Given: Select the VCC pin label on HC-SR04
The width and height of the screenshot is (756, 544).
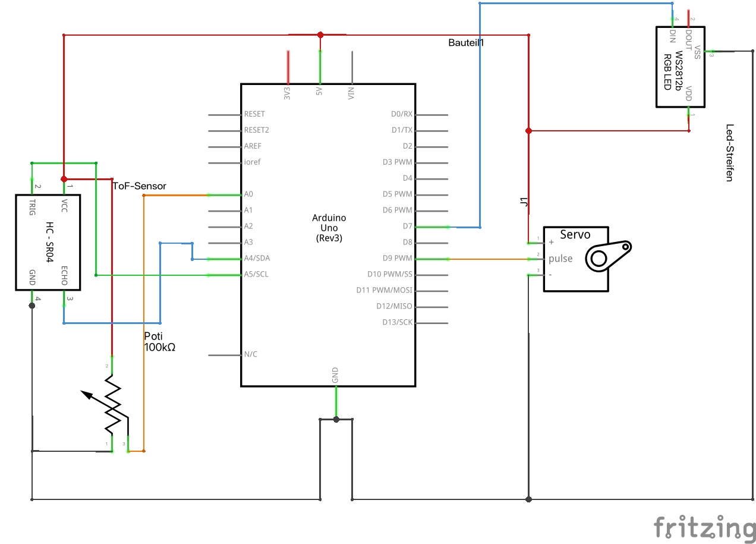Looking at the screenshot, I should coord(65,206).
